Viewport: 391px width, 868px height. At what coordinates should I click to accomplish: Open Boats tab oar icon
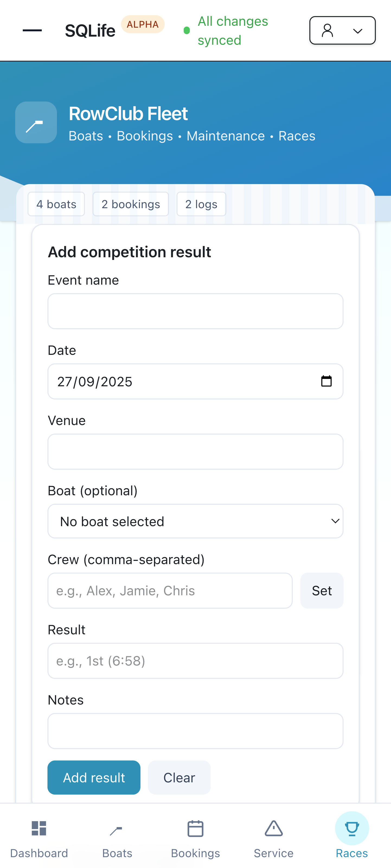click(x=117, y=829)
